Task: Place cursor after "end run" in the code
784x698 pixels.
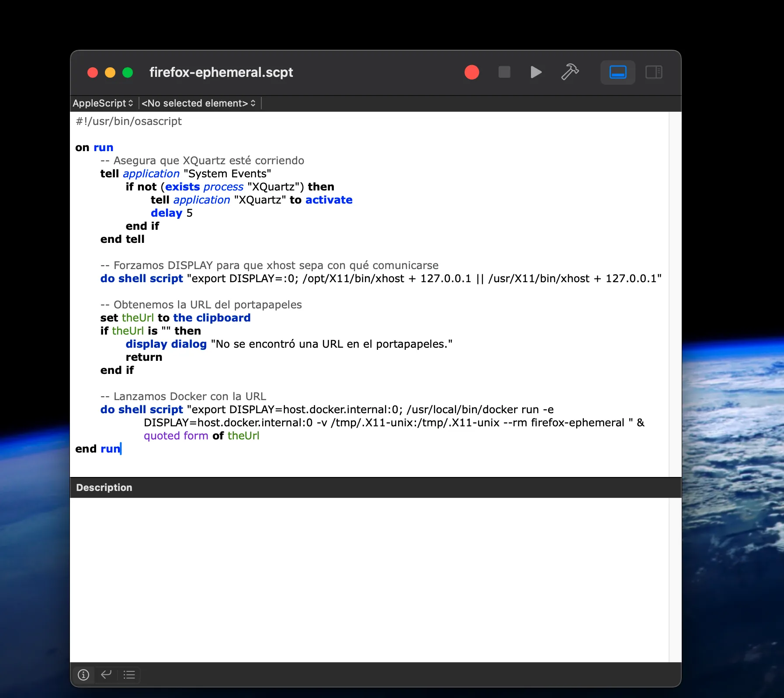Action: pyautogui.click(x=121, y=449)
